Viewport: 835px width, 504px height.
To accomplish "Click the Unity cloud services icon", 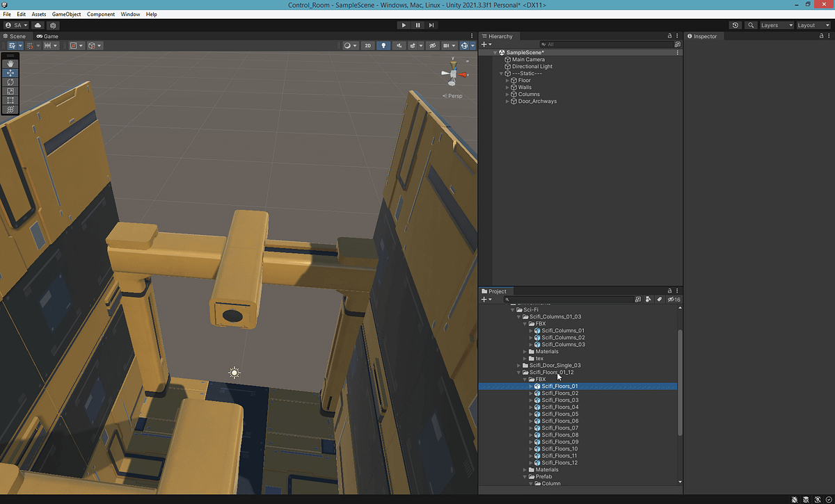I will tap(37, 25).
